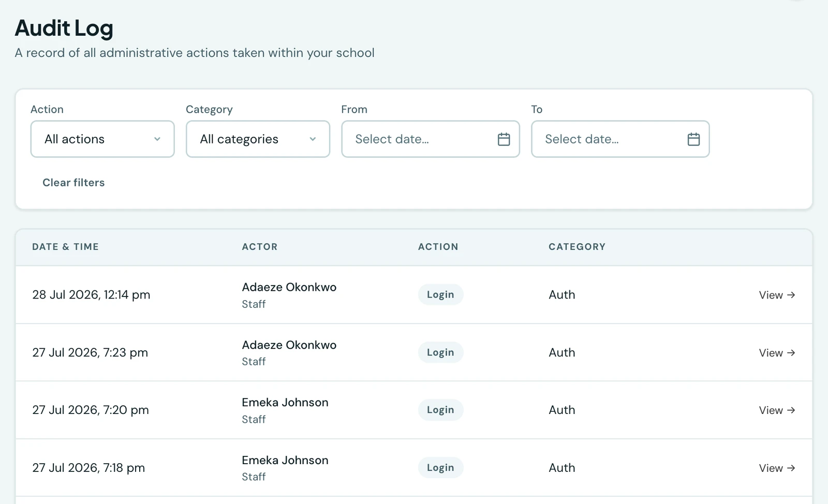828x504 pixels.
Task: View details for 27 Jul 7:23 pm entry
Action: click(x=777, y=353)
